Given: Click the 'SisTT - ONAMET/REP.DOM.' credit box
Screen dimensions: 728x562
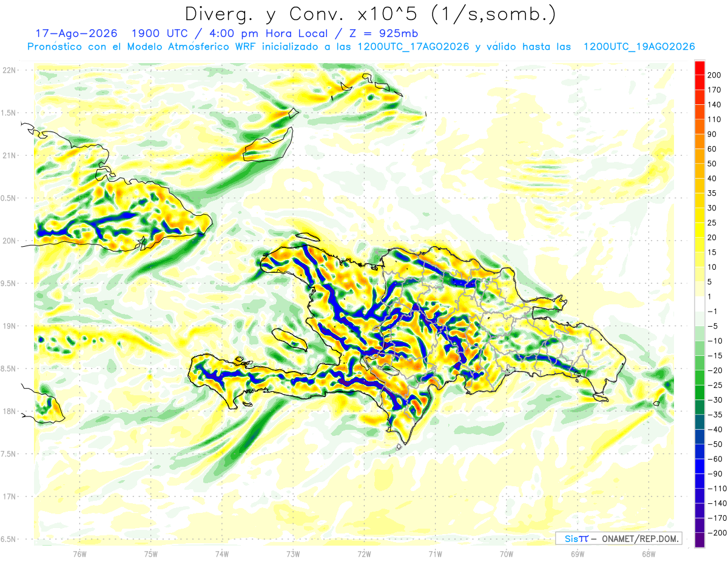Looking at the screenshot, I should [618, 538].
